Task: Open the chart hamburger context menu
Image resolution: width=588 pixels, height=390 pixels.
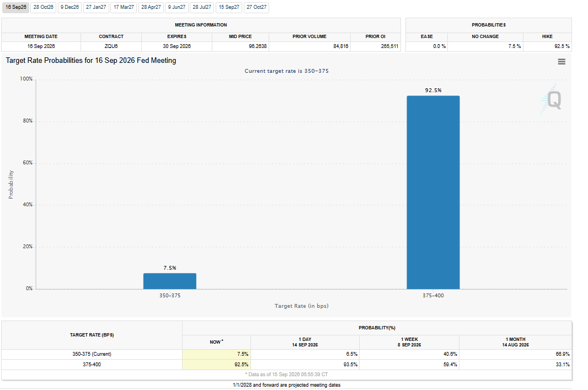Action: coord(561,61)
